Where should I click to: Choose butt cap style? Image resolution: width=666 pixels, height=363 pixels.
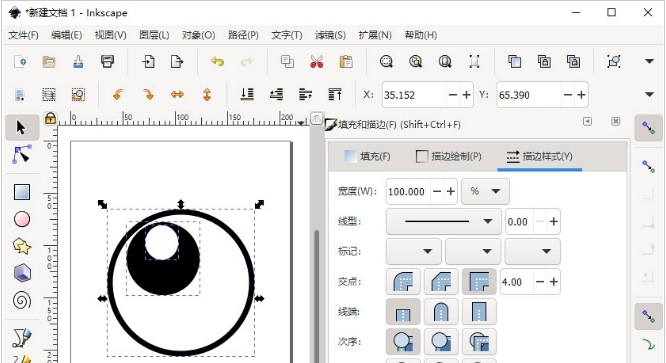pos(403,312)
